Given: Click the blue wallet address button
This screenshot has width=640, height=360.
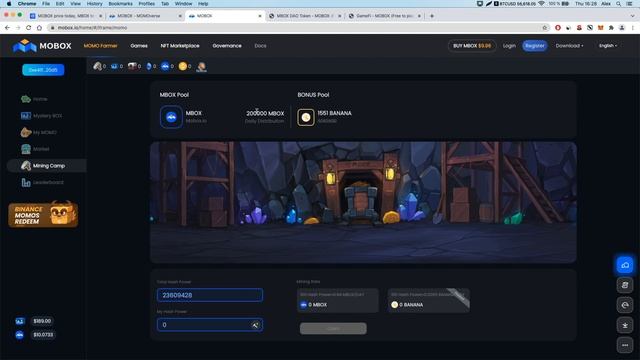Looking at the screenshot, I should [43, 70].
